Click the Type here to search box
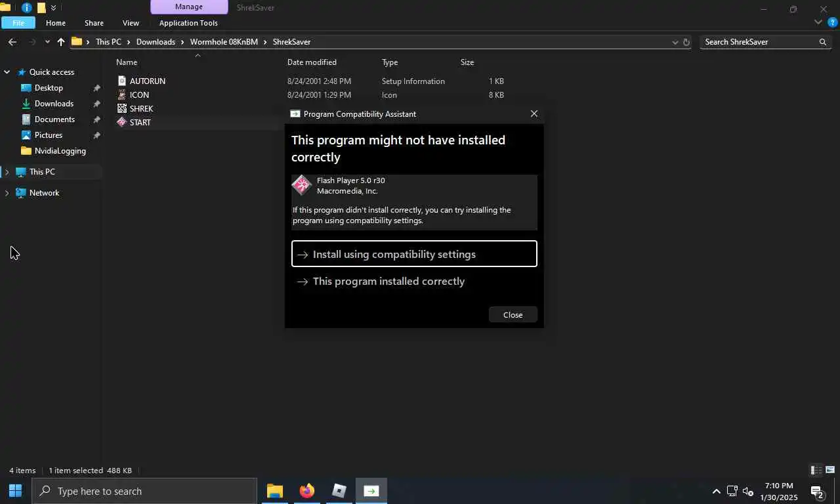This screenshot has height=504, width=840. (x=144, y=491)
